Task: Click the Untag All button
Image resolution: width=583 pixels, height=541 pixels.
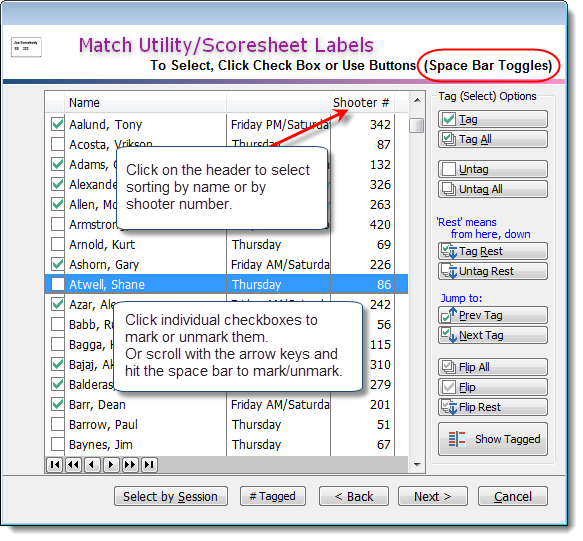Action: coord(492,189)
